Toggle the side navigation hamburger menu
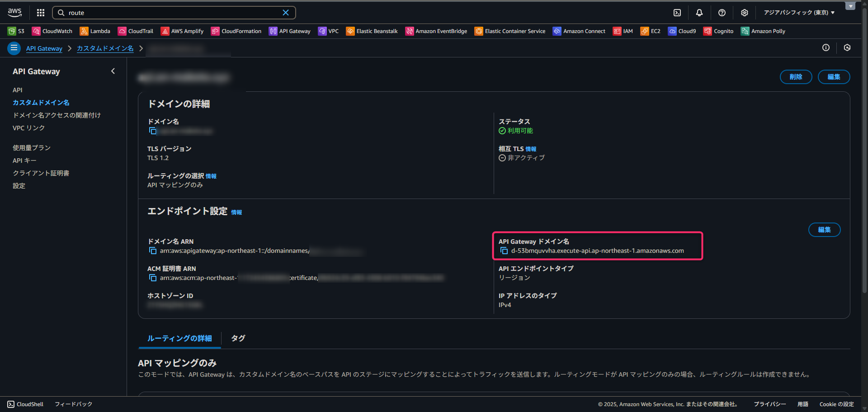This screenshot has width=868, height=412. 14,48
